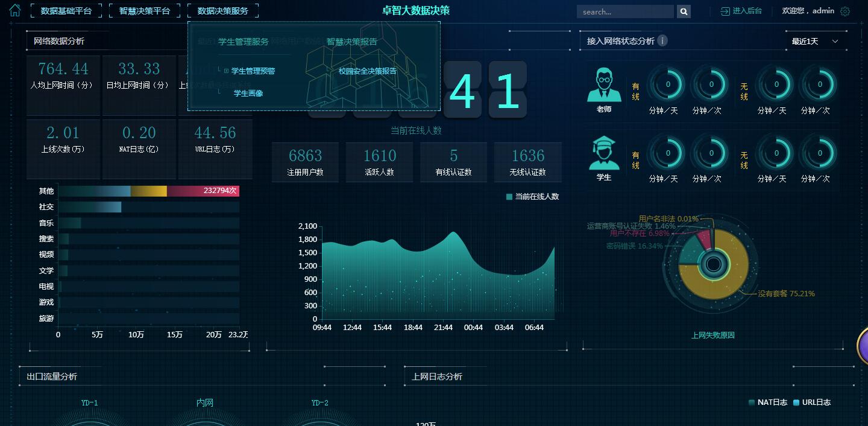Open the 学生画像 submenu link
This screenshot has height=426, width=868.
click(x=248, y=94)
